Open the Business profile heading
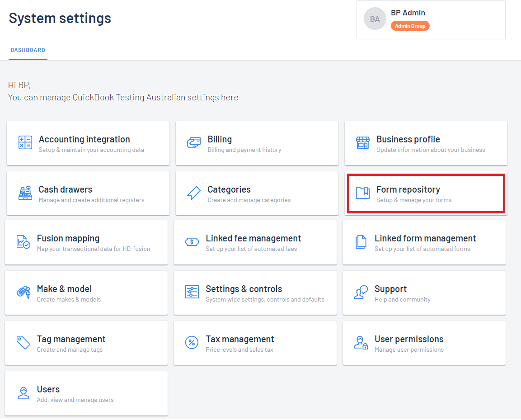Screen dimensions: 521x420 [408, 139]
